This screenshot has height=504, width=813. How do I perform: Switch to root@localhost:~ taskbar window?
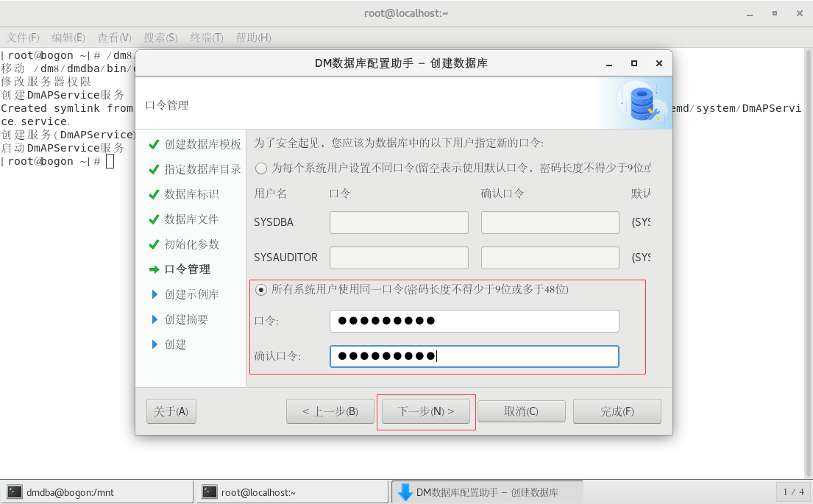point(292,491)
